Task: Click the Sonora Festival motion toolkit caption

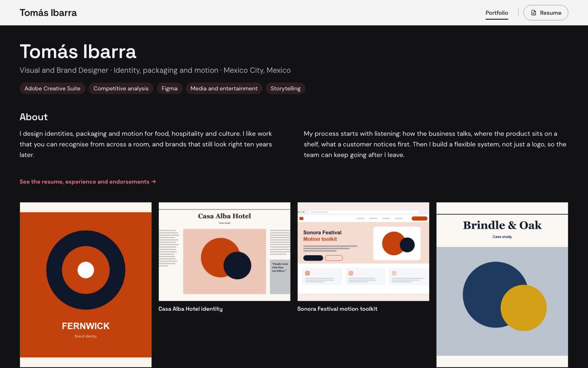Action: coord(338,309)
